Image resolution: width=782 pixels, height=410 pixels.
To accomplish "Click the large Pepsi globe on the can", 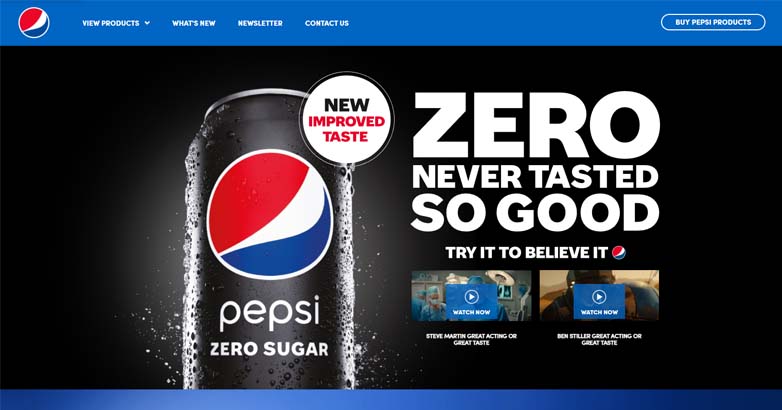I will 270,214.
